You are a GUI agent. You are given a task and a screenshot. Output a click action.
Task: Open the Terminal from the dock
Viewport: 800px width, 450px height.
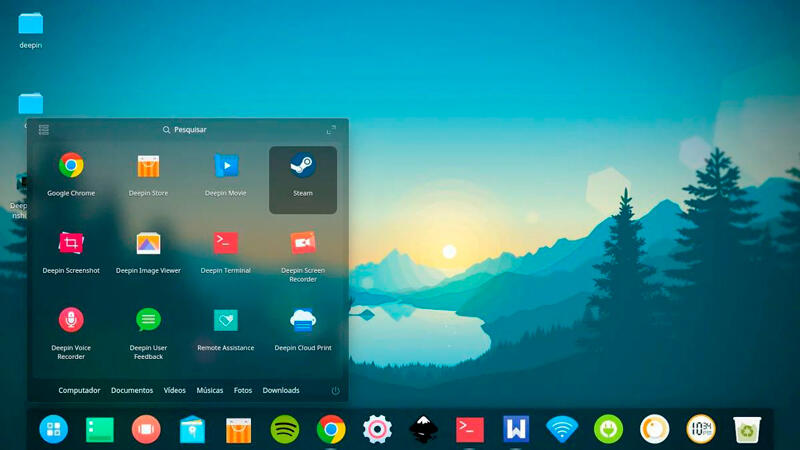[x=469, y=430]
